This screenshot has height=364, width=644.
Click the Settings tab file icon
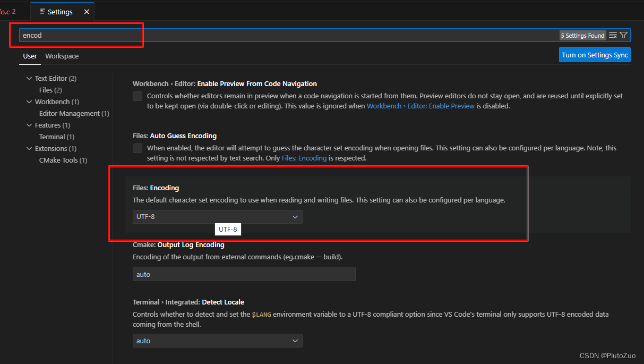[x=42, y=12]
